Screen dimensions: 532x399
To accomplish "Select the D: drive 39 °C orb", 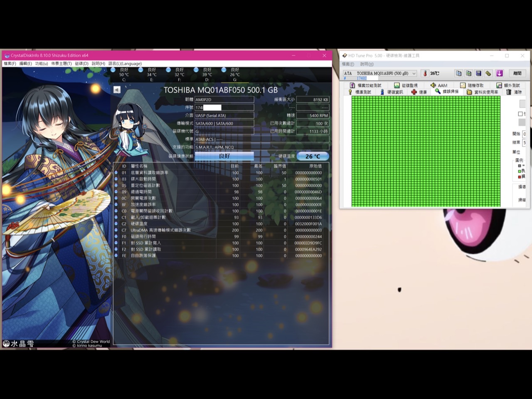I will [196, 70].
